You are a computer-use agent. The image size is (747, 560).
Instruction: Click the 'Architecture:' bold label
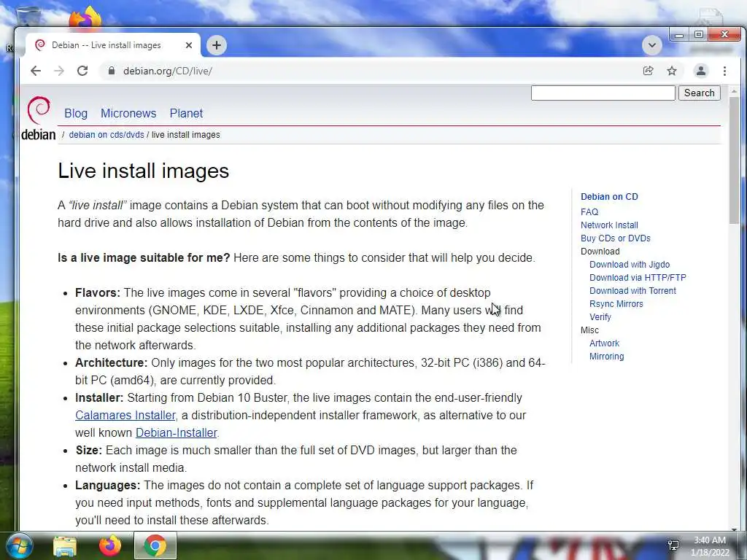pyautogui.click(x=112, y=363)
